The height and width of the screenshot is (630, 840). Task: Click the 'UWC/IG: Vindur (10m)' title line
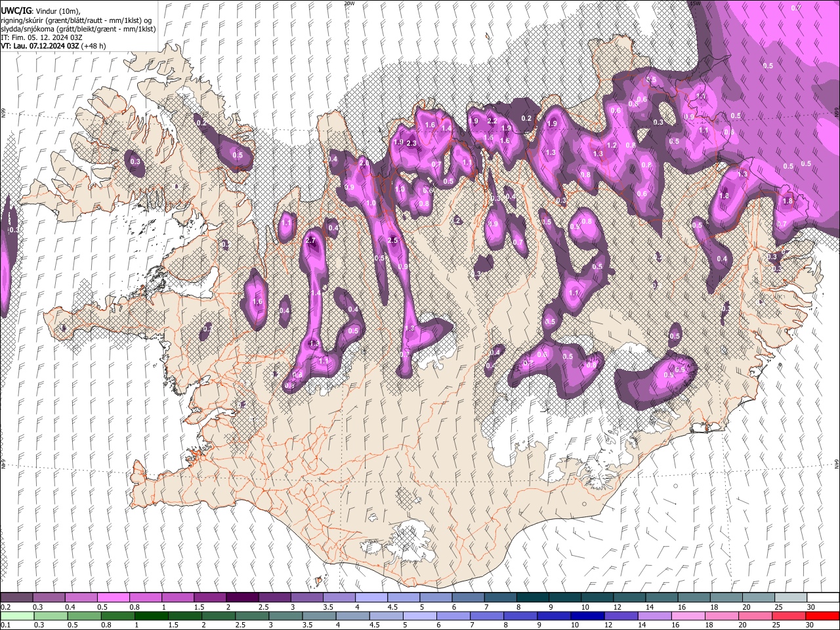click(41, 10)
